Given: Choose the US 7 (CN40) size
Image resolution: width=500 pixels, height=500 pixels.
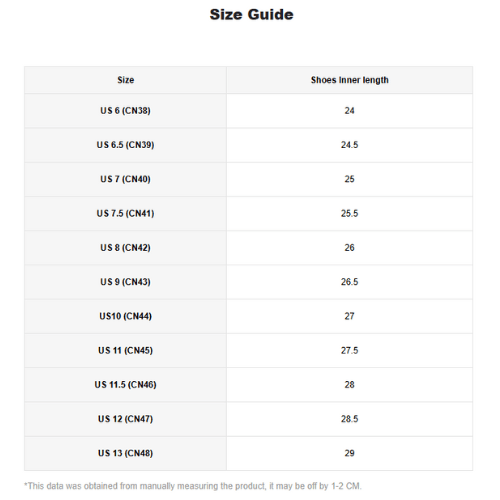Looking at the screenshot, I should (x=125, y=179).
